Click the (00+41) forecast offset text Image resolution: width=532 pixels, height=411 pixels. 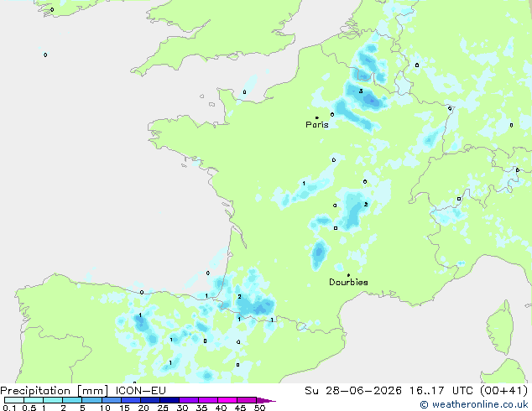[503, 391]
